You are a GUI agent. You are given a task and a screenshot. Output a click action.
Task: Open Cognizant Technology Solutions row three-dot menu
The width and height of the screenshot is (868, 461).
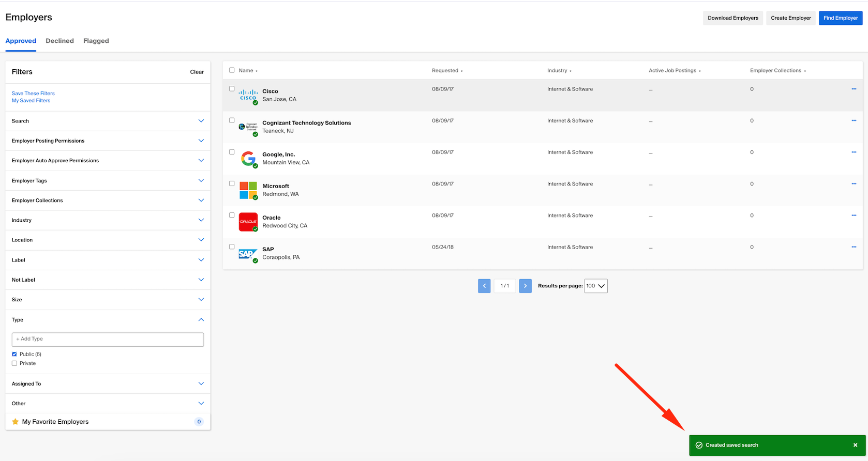click(x=854, y=120)
